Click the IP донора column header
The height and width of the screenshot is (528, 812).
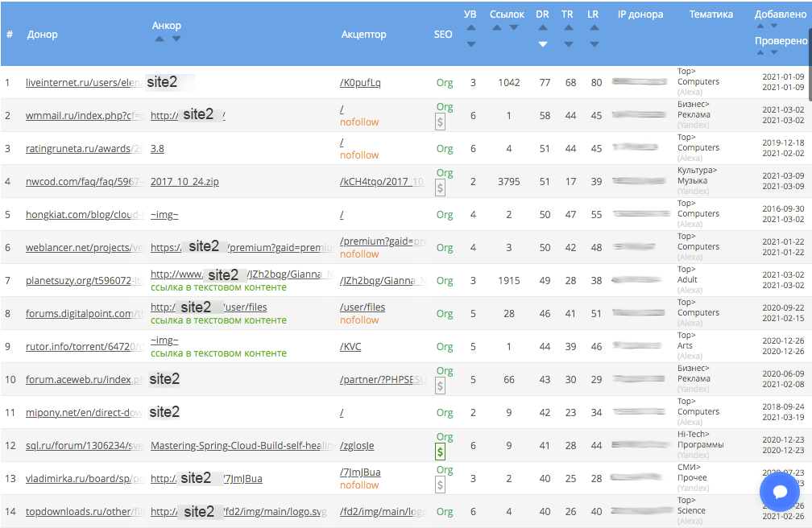(640, 14)
